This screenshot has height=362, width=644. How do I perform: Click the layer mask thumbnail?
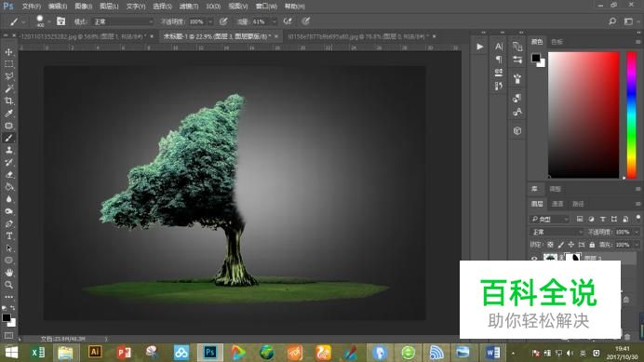[x=573, y=258]
